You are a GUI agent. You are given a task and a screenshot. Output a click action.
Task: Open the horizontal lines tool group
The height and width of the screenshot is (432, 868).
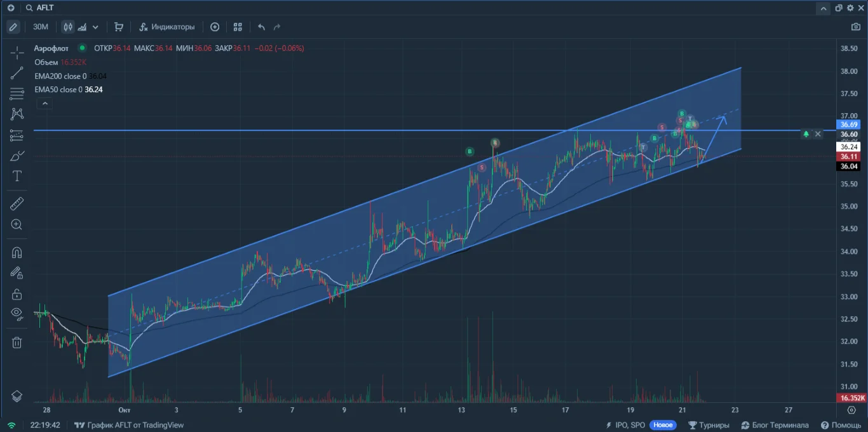[x=17, y=94]
